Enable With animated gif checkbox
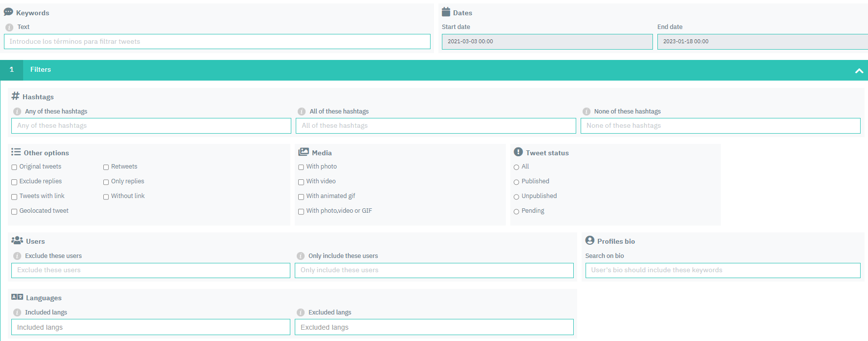The width and height of the screenshot is (868, 341). coord(301,197)
